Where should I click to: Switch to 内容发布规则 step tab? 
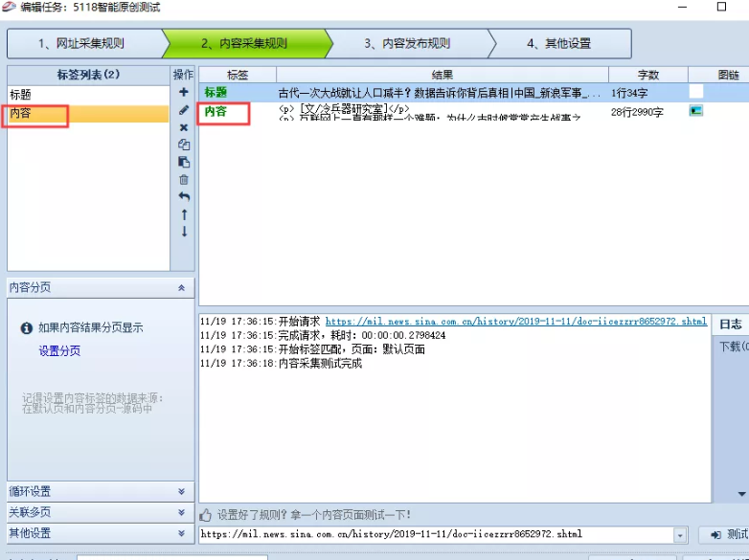pyautogui.click(x=407, y=43)
